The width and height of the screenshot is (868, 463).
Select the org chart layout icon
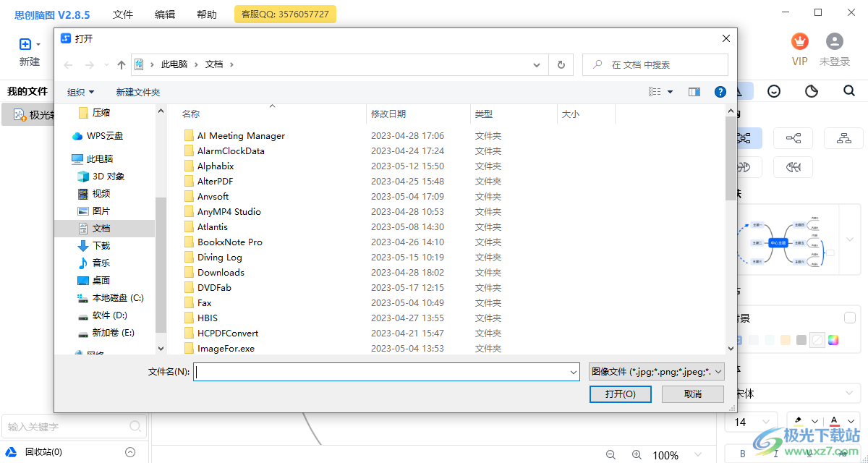(844, 137)
